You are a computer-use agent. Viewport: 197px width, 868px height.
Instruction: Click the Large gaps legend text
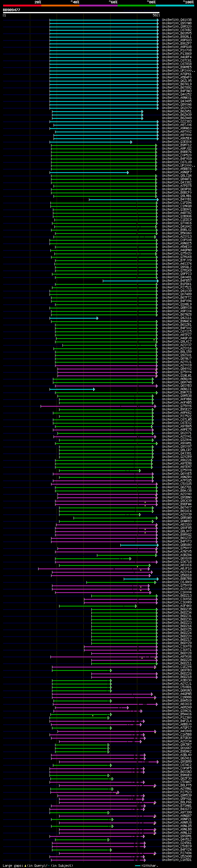38,865
